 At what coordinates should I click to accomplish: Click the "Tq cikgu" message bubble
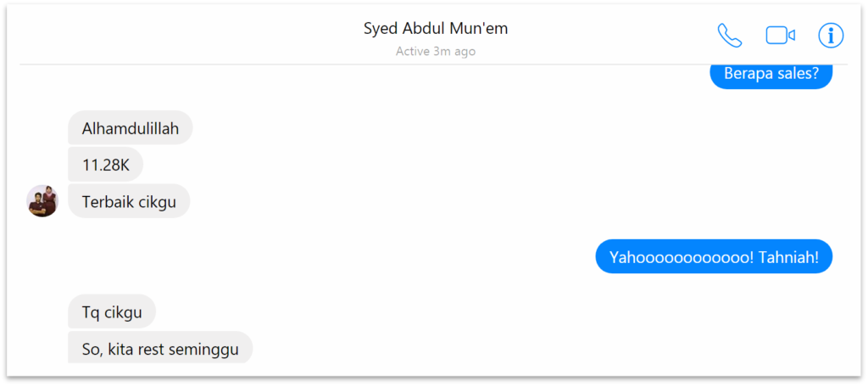tap(112, 311)
